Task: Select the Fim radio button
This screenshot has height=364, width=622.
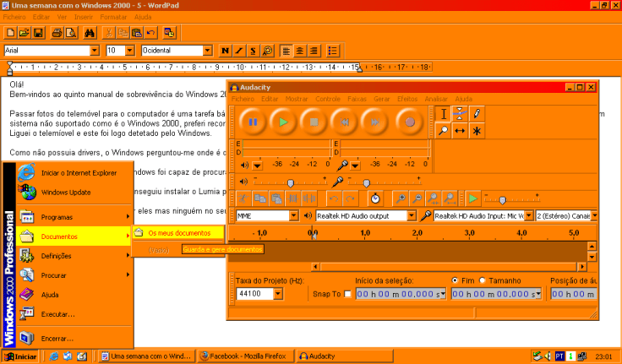Action: pos(456,280)
